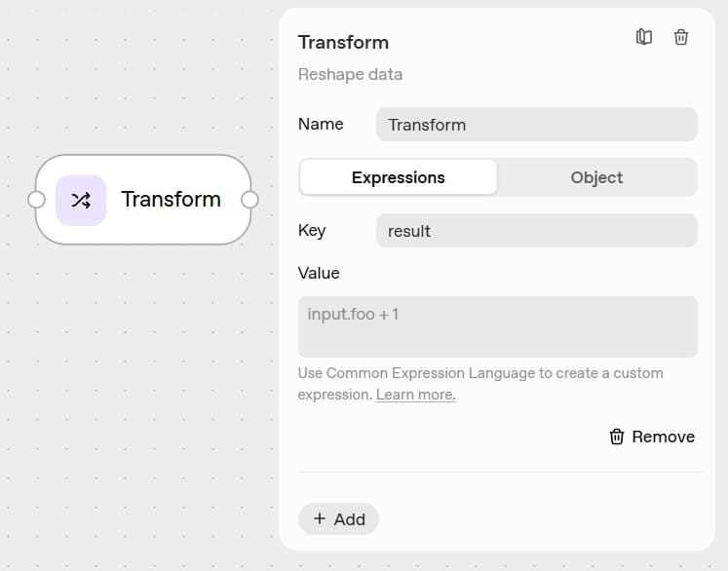The image size is (728, 571).
Task: Click the "Value" field label
Action: pyautogui.click(x=319, y=273)
